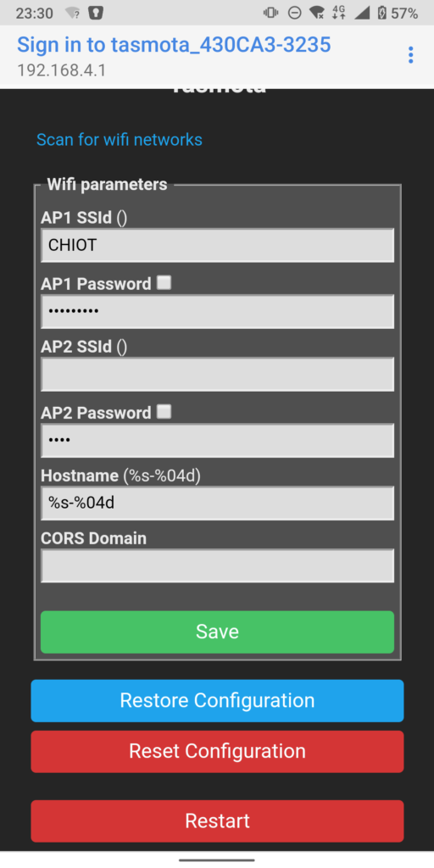Viewport: 434px width, 868px height.
Task: Tap the 4G data indicator icon
Action: [x=339, y=13]
